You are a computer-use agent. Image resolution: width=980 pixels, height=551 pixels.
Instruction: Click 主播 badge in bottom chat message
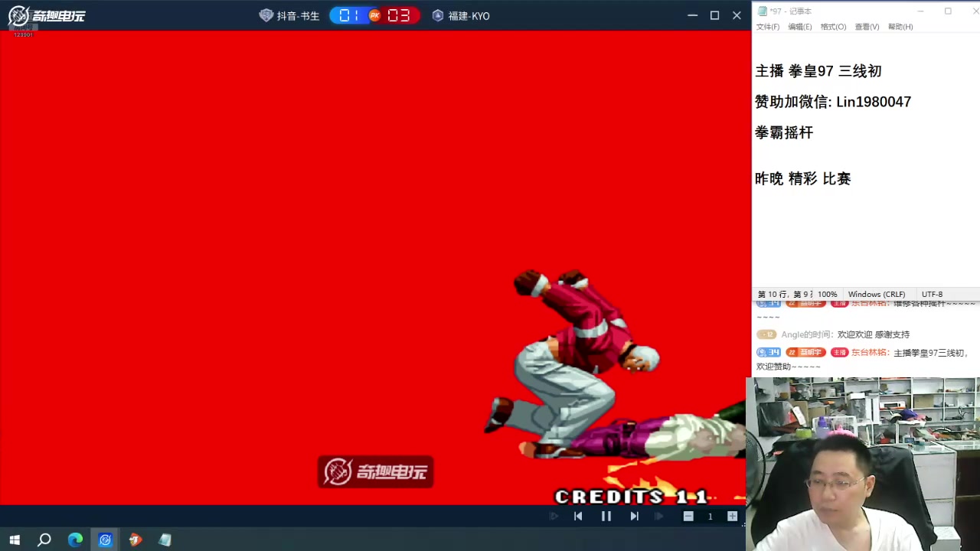point(839,353)
